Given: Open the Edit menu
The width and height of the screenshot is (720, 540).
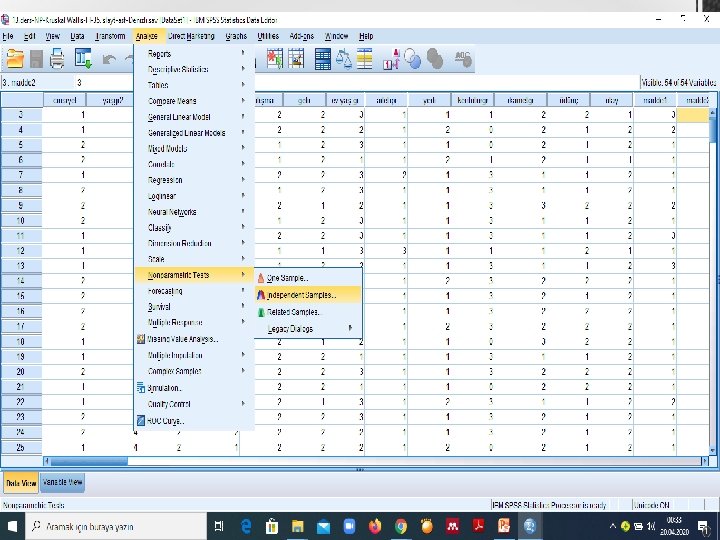Looking at the screenshot, I should click(30, 36).
